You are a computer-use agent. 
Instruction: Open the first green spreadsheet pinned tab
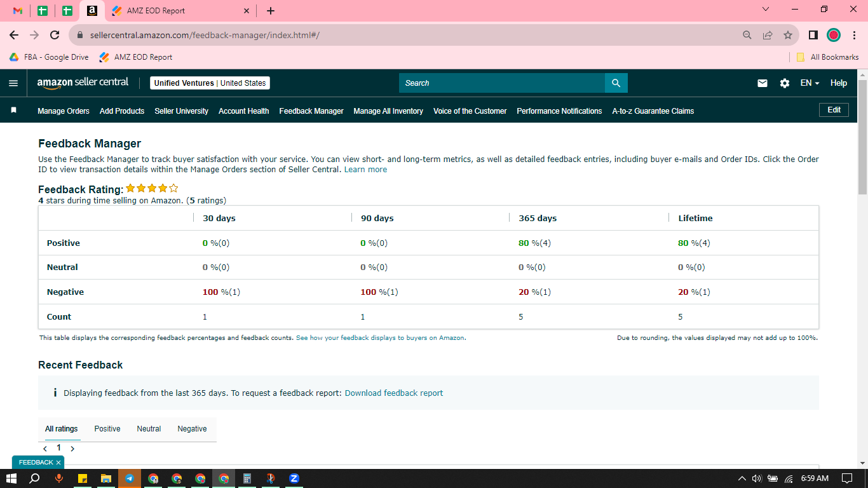[43, 11]
